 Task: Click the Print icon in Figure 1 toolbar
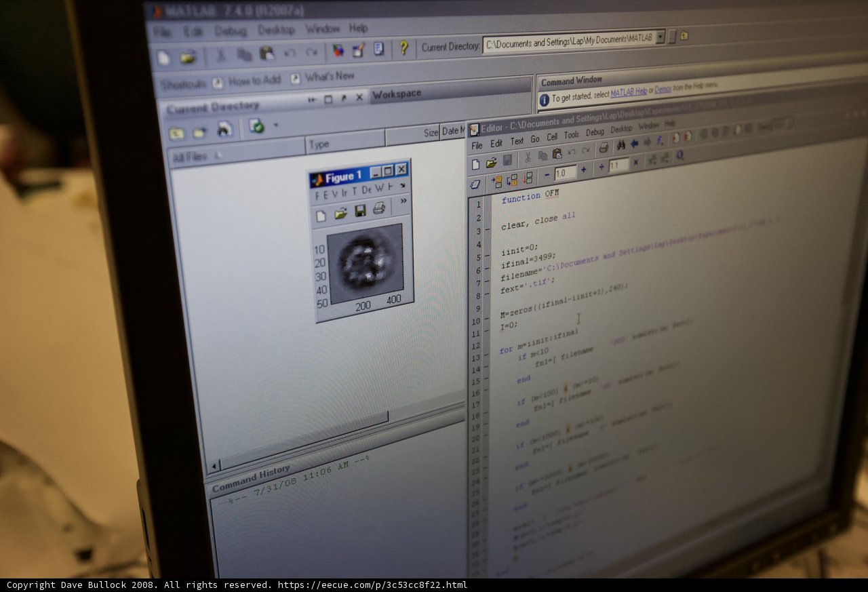[x=378, y=209]
